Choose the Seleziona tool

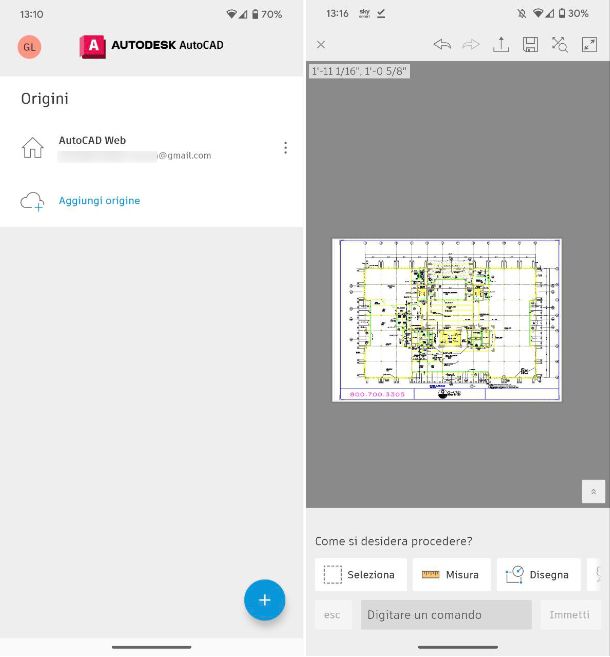tap(361, 574)
